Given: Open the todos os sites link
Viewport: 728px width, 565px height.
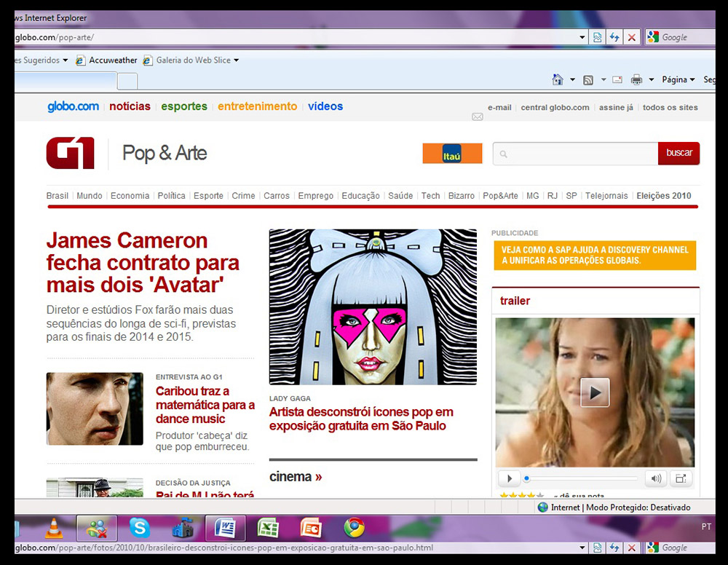Looking at the screenshot, I should click(x=670, y=108).
